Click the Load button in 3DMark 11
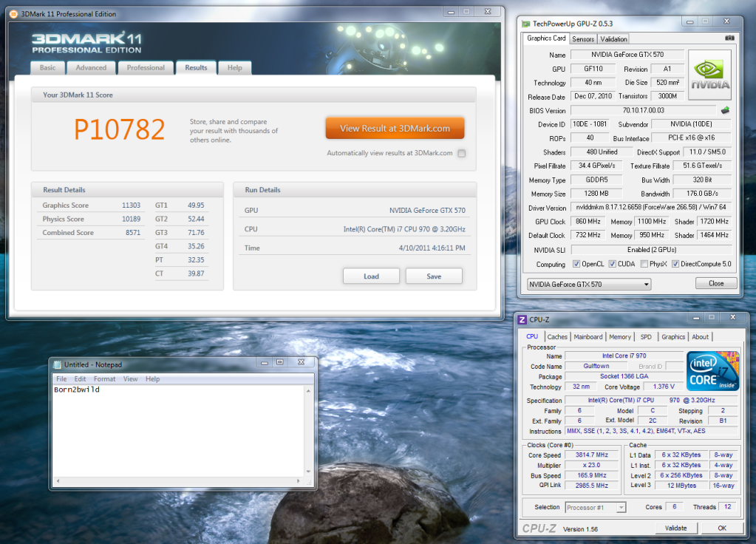 (371, 276)
